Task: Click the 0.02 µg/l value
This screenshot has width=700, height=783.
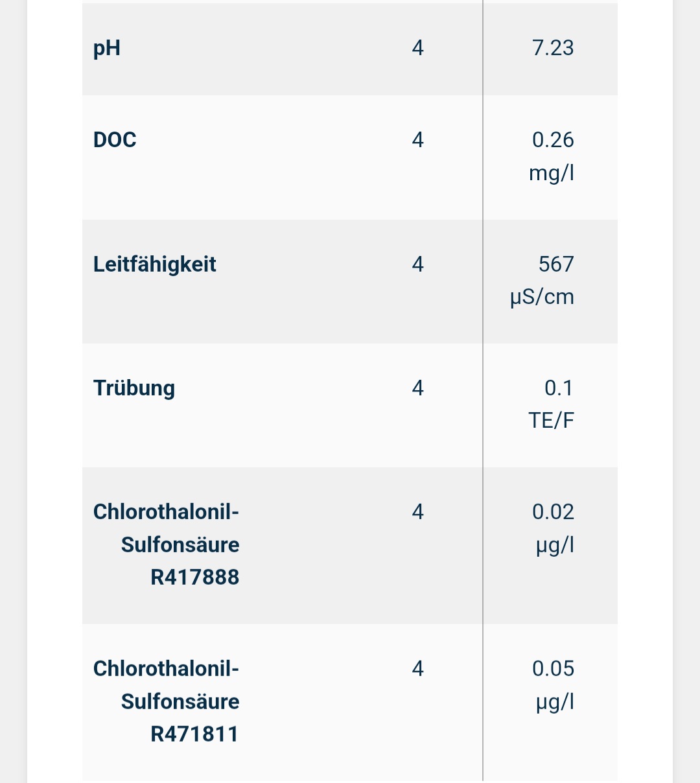Action: 553,528
